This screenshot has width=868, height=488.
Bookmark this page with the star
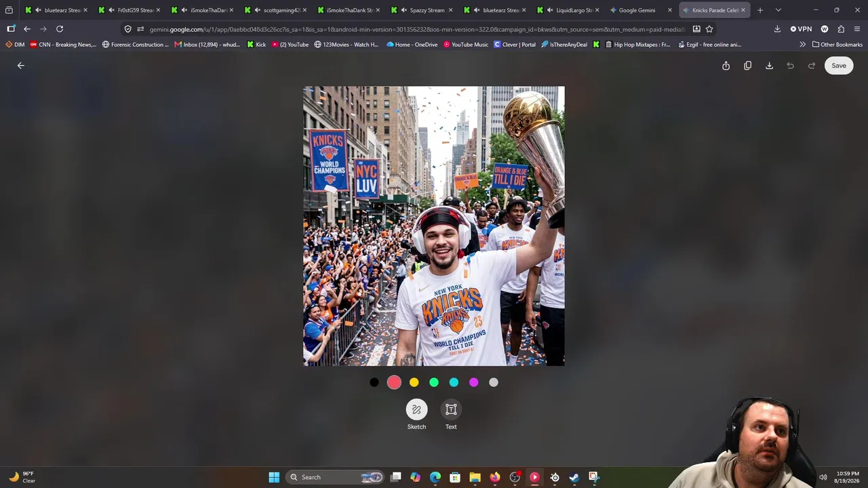click(709, 29)
